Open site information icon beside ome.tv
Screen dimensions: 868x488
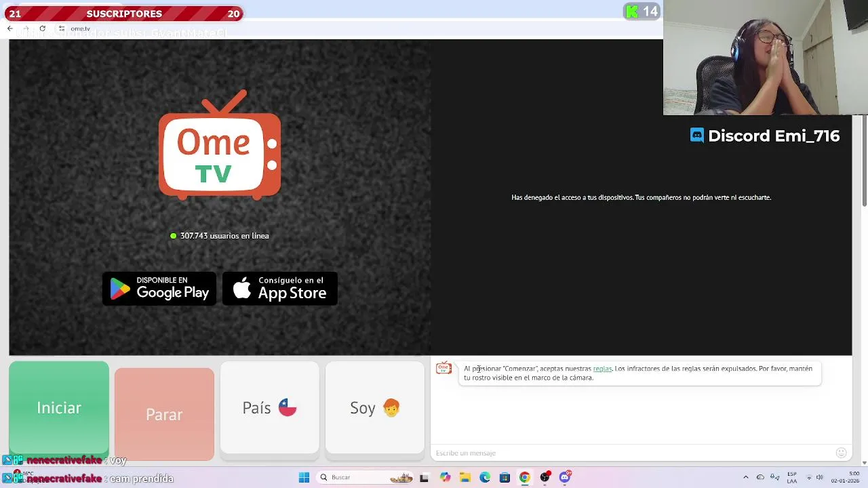pos(61,28)
